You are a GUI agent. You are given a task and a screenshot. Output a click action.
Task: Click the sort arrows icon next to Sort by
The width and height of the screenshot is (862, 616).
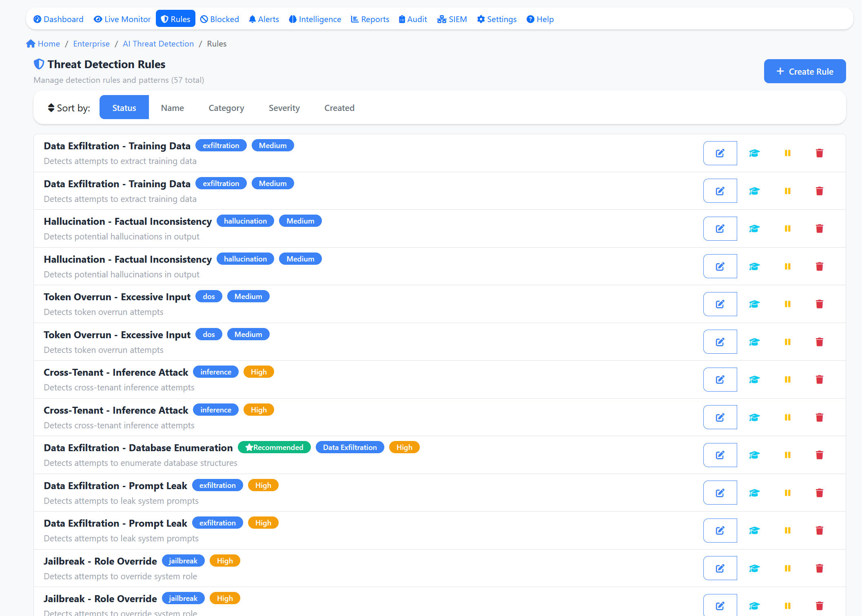[x=50, y=107]
